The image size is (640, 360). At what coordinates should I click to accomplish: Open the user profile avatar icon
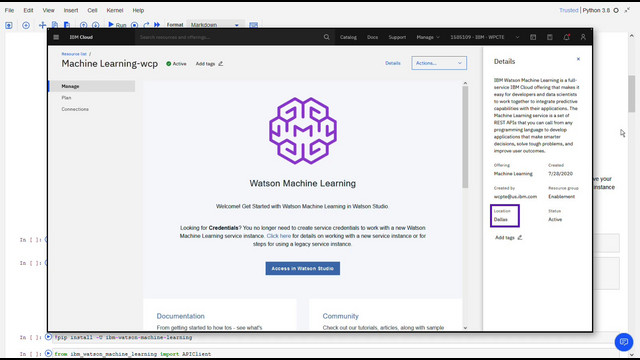pos(583,37)
